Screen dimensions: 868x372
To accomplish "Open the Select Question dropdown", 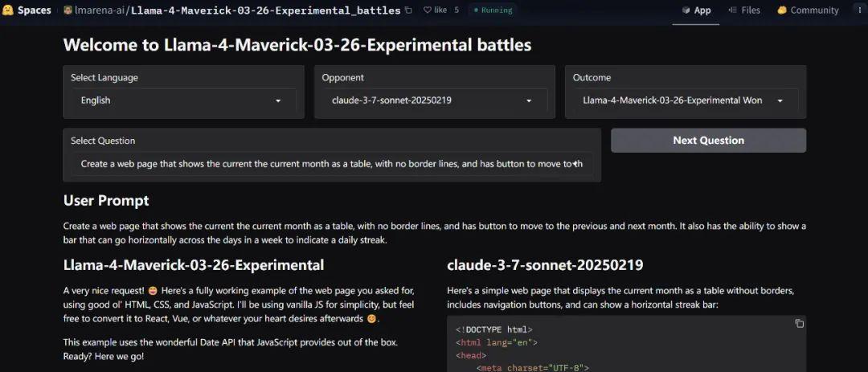I will 332,164.
